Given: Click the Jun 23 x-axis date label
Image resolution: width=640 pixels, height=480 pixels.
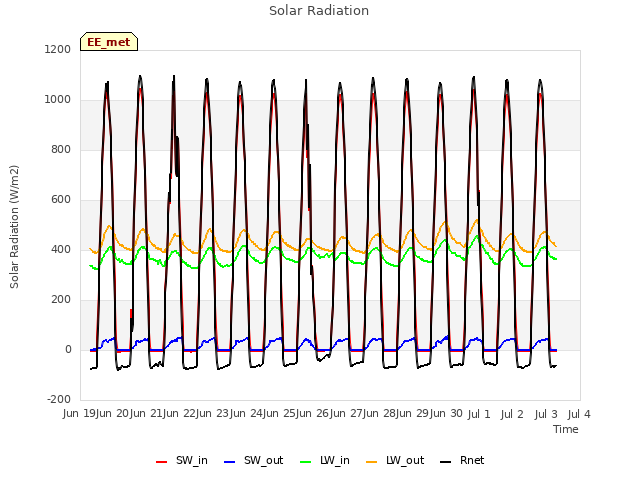Looking at the screenshot, I should coord(214,414).
